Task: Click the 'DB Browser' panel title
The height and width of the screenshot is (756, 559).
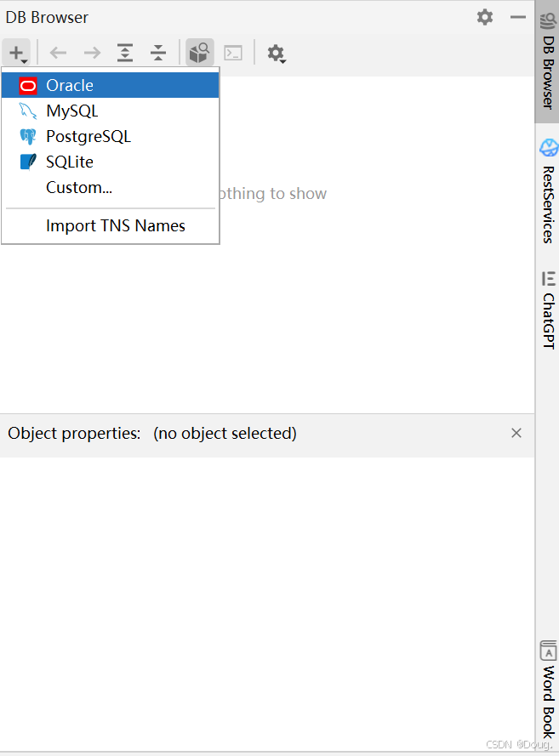Action: tap(47, 17)
